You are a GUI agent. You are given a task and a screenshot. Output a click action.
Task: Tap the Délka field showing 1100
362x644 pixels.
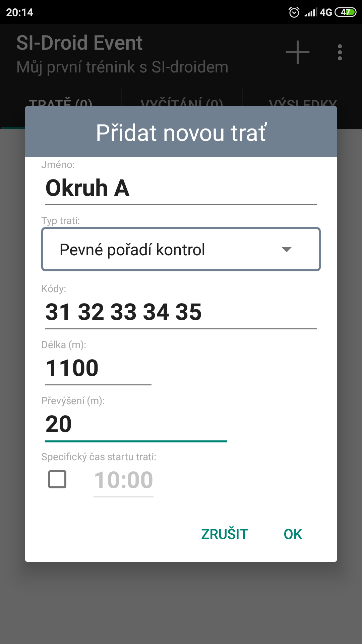(98, 368)
